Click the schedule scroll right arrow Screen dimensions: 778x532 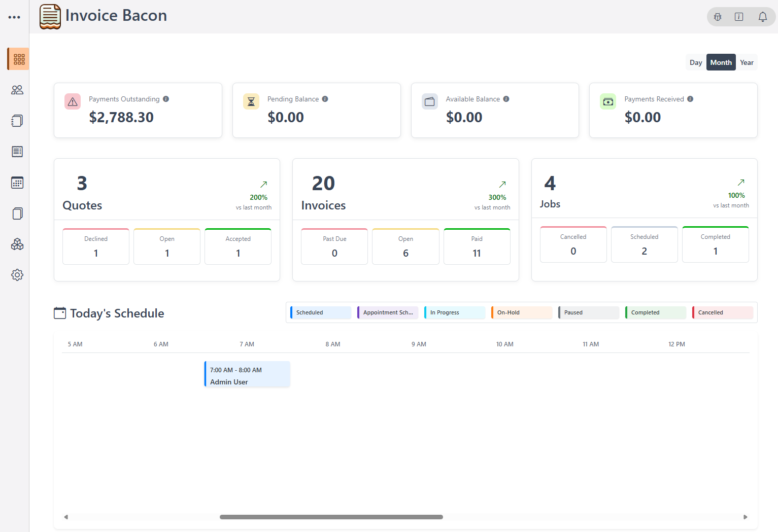[746, 517]
